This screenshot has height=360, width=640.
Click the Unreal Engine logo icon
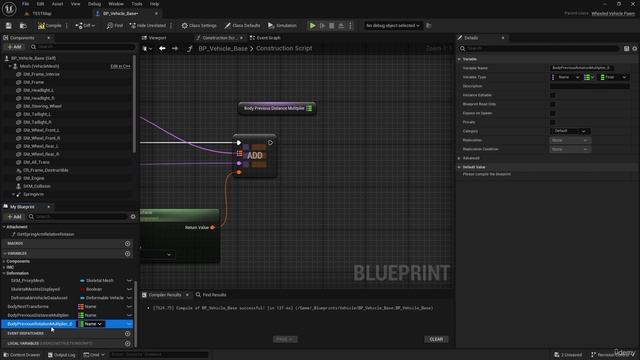click(9, 9)
